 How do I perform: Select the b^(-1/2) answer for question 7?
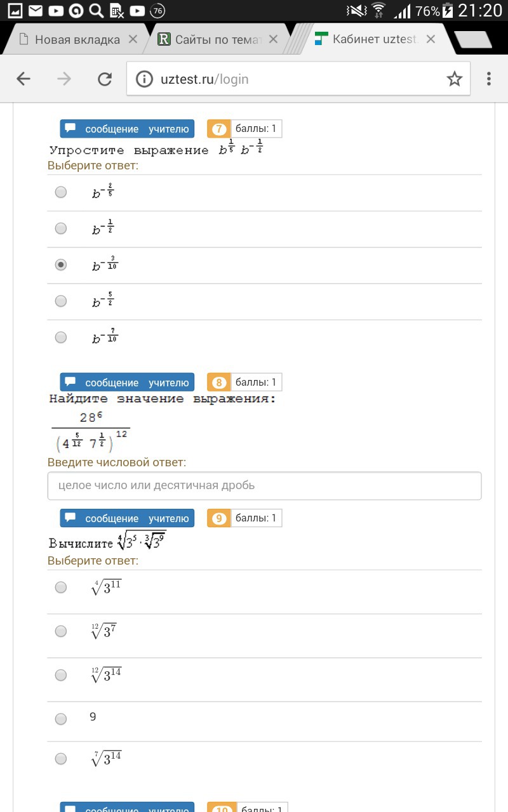(61, 228)
